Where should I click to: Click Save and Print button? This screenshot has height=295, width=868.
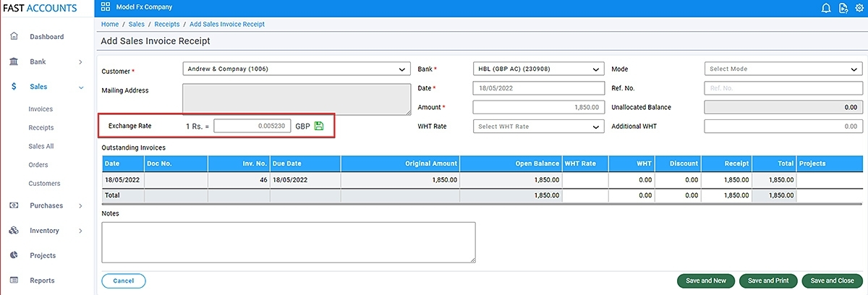[x=768, y=281]
